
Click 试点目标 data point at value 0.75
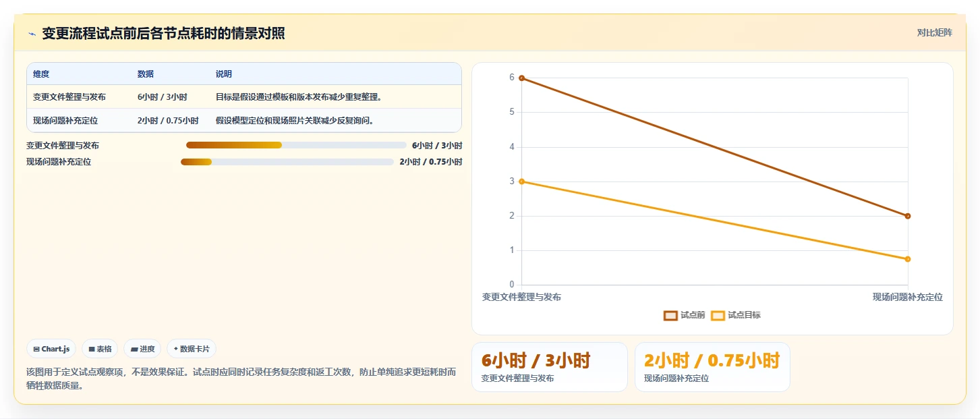click(908, 259)
